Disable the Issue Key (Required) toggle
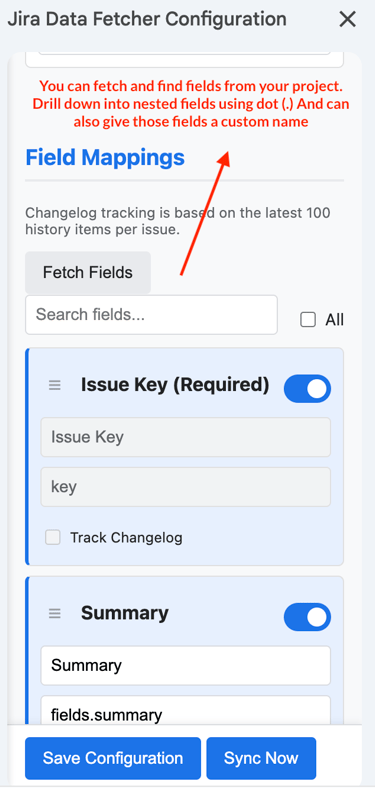This screenshot has width=375, height=788. click(x=307, y=388)
